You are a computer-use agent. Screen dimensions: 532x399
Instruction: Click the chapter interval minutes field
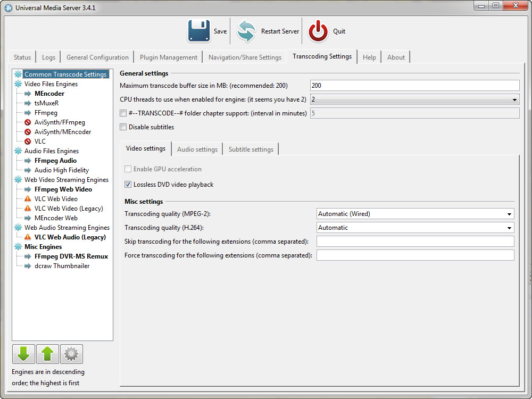pyautogui.click(x=414, y=113)
